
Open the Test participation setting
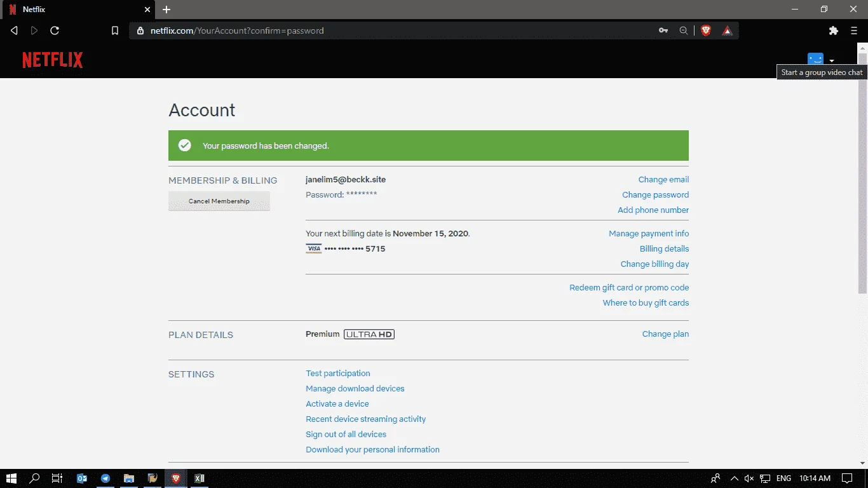point(338,374)
